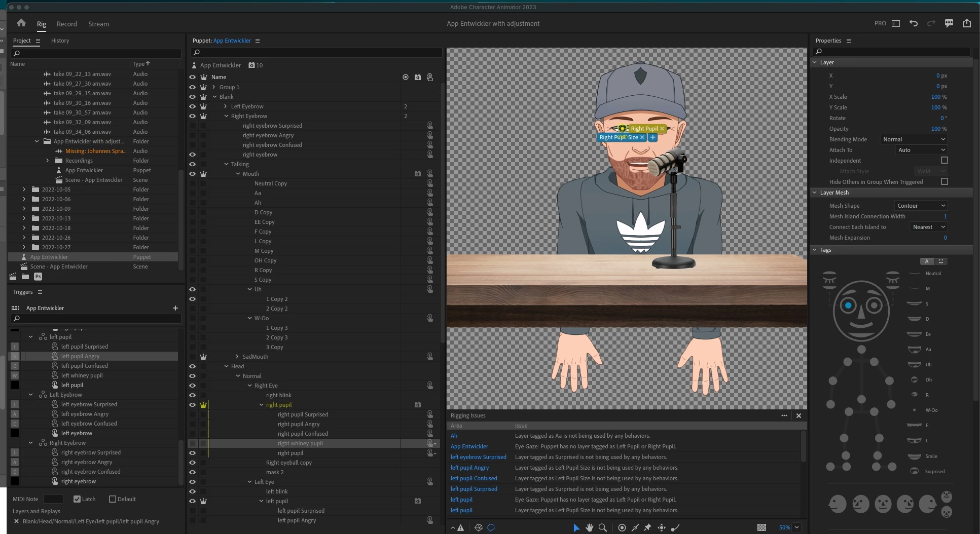Screen dimensions: 980x534
Task: Check Hide Others in Group When Triggered
Action: [944, 181]
